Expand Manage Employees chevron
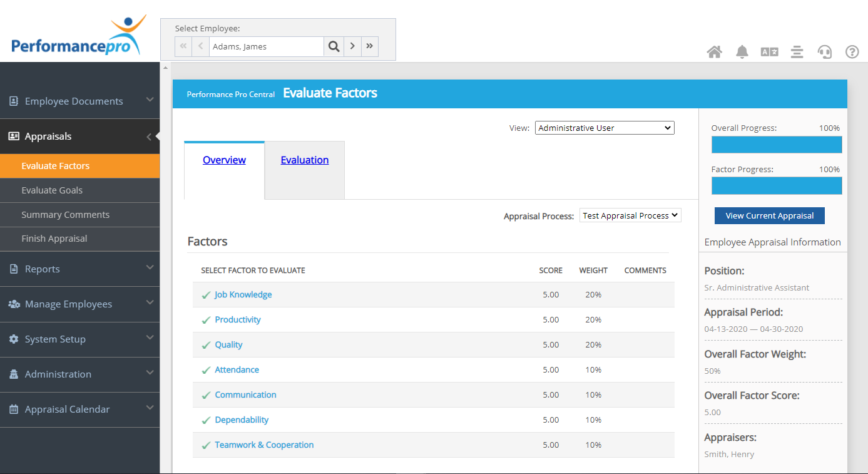This screenshot has width=868, height=474. pos(150,302)
